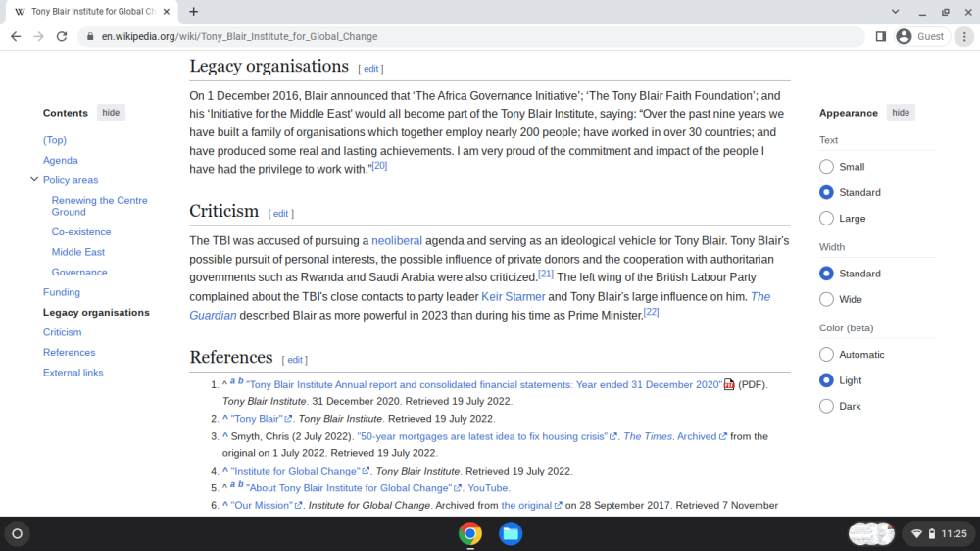Open the tab search dropdown arrow
The image size is (980, 551).
(895, 11)
